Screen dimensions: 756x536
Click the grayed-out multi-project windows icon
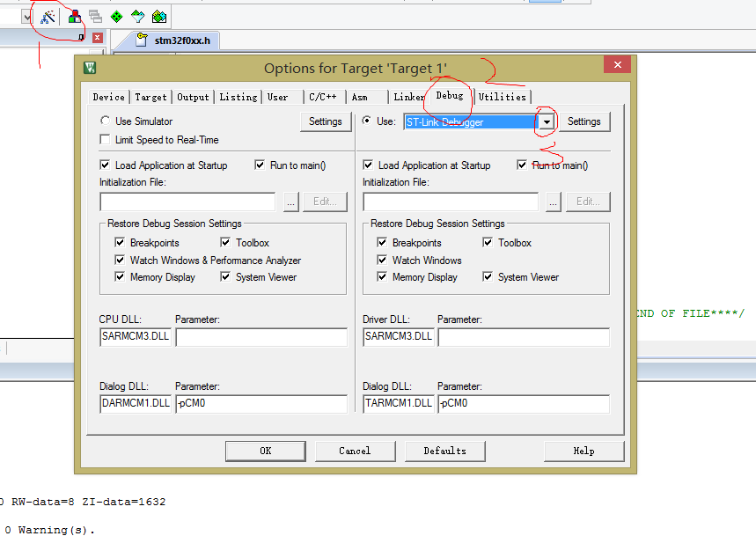tap(95, 16)
